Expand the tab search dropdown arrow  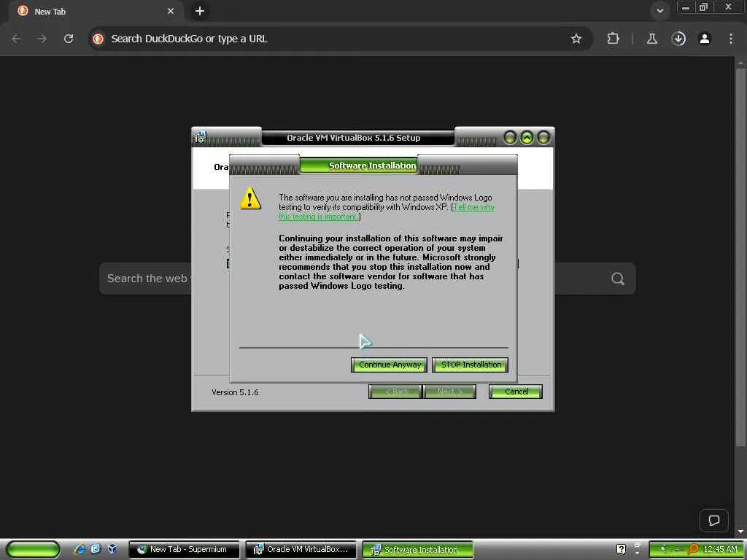(659, 11)
